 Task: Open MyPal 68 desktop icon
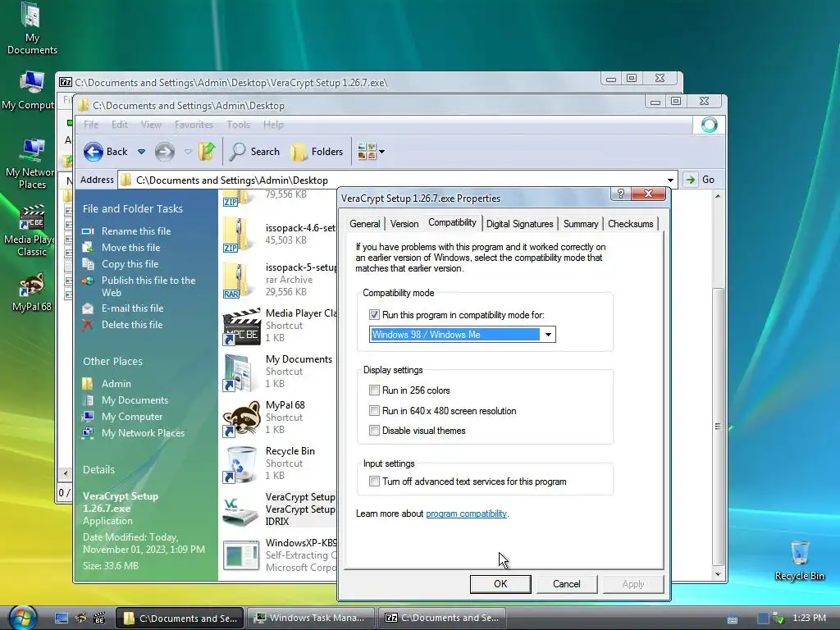(32, 293)
